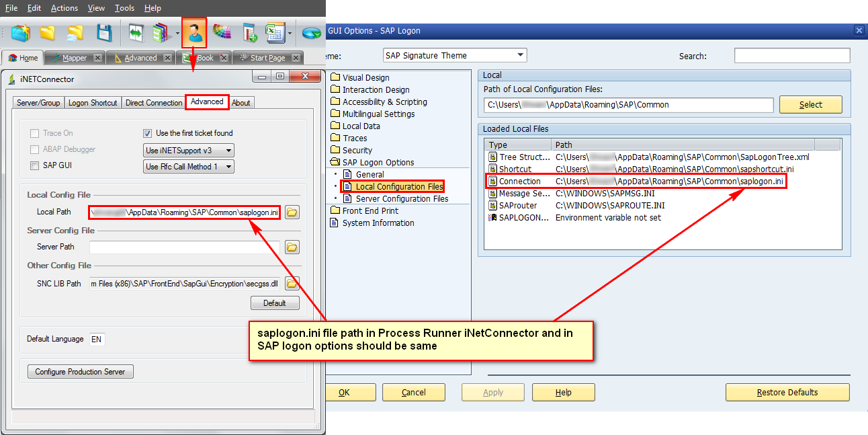Open the 'Use iNETSupport v3' dropdown
Screen dimensions: 868x435
[187, 150]
